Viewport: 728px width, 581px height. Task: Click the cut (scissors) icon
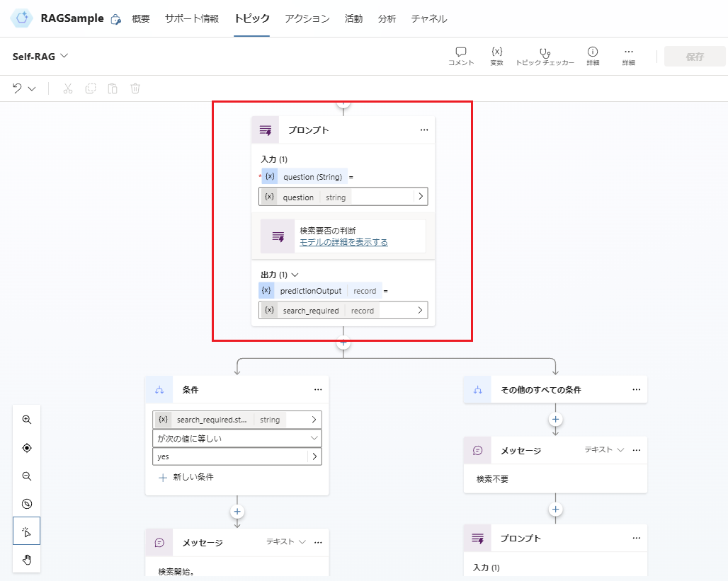point(67,88)
